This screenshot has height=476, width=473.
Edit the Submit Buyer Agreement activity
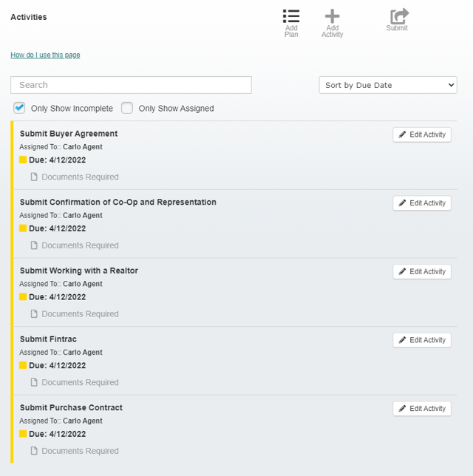point(421,135)
